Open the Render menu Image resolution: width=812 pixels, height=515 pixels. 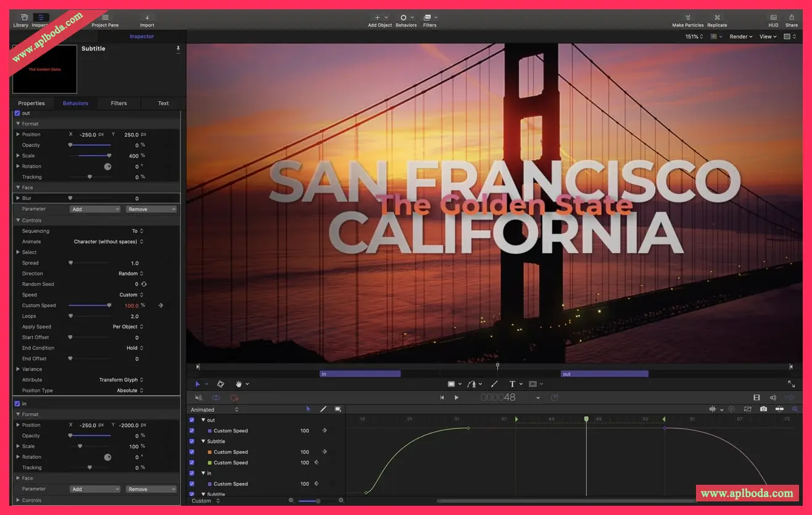[x=740, y=37]
